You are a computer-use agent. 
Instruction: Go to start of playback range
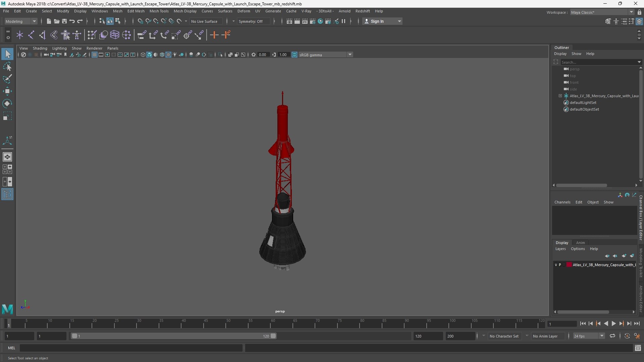coord(583,323)
